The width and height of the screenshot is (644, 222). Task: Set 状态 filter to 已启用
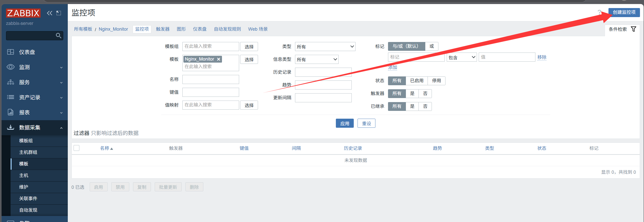pyautogui.click(x=417, y=81)
